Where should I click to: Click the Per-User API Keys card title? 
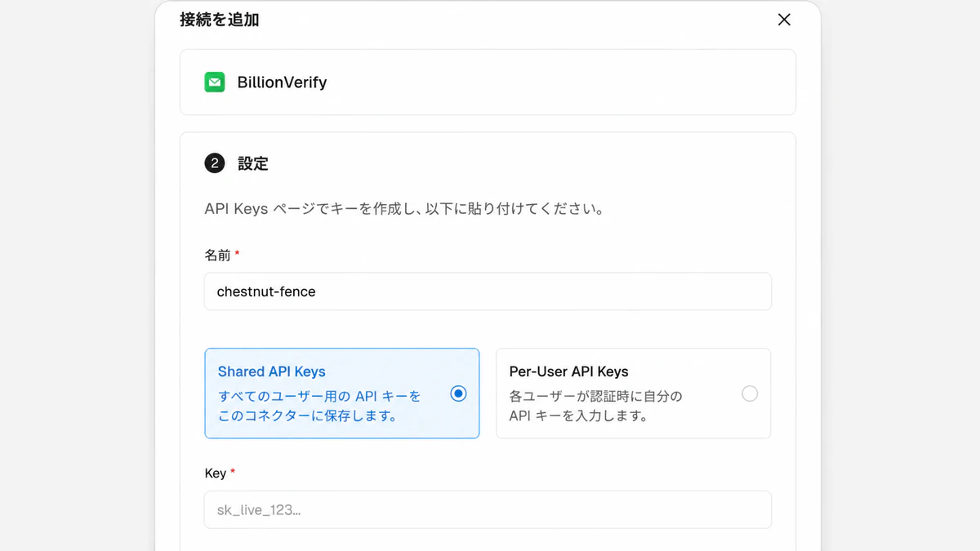tap(569, 371)
